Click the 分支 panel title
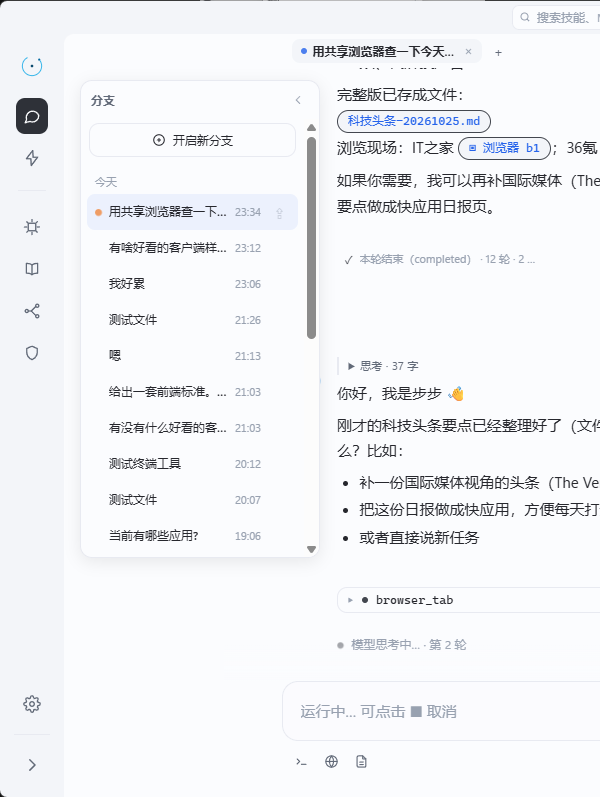600x797 pixels. (103, 101)
